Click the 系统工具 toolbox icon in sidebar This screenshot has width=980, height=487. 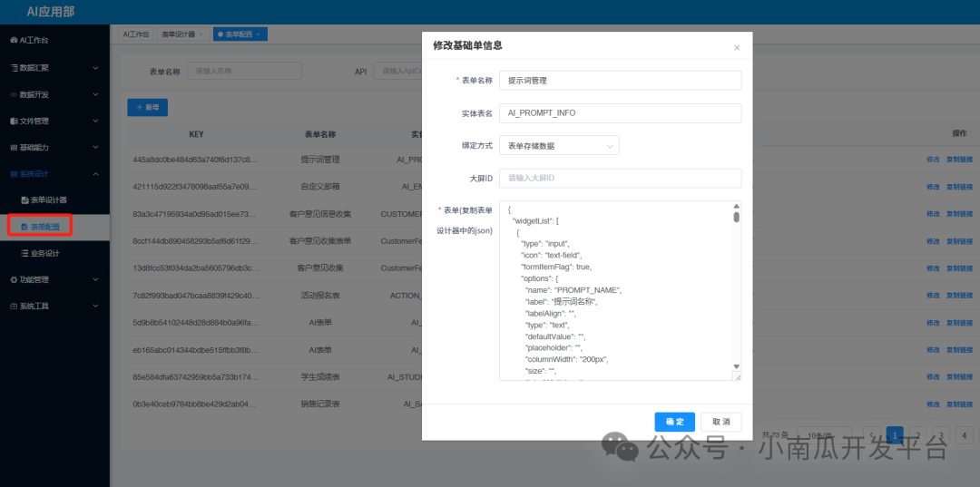[14, 307]
